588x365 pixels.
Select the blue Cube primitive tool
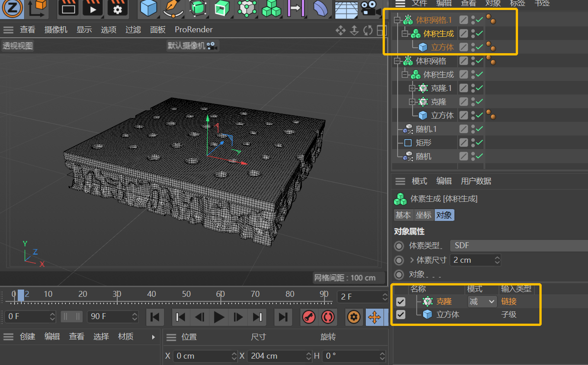coord(148,8)
